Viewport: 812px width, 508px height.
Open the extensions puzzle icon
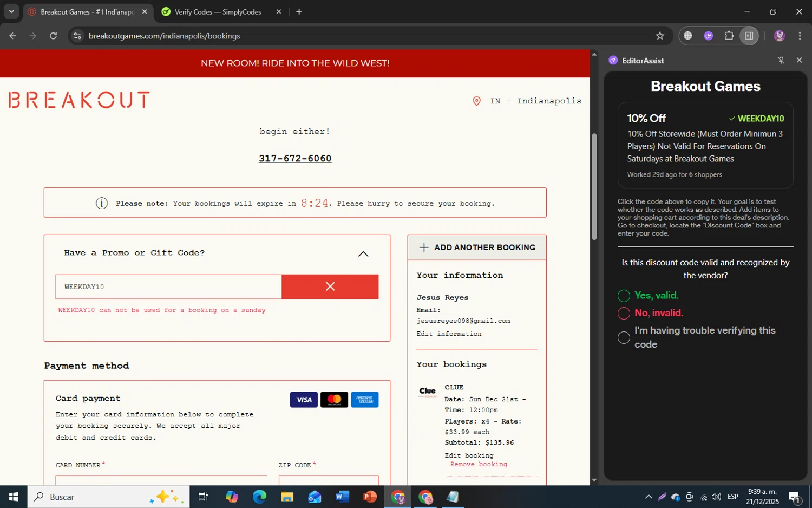coord(729,36)
